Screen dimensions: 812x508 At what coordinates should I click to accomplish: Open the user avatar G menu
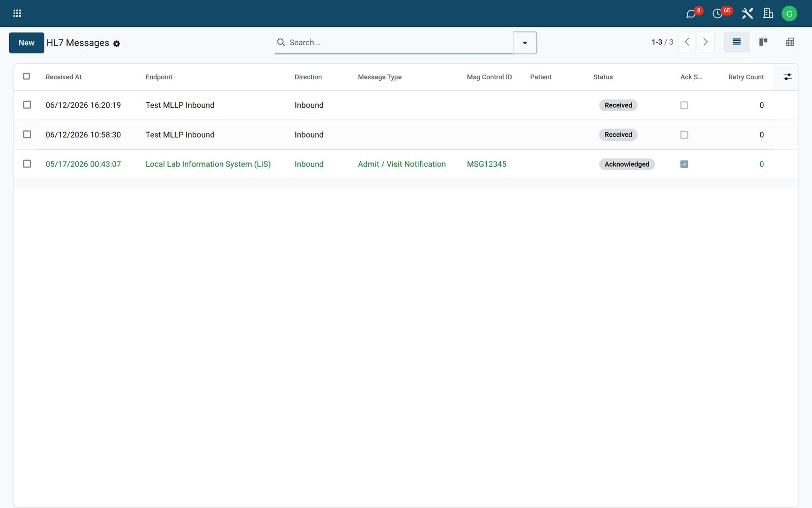789,14
